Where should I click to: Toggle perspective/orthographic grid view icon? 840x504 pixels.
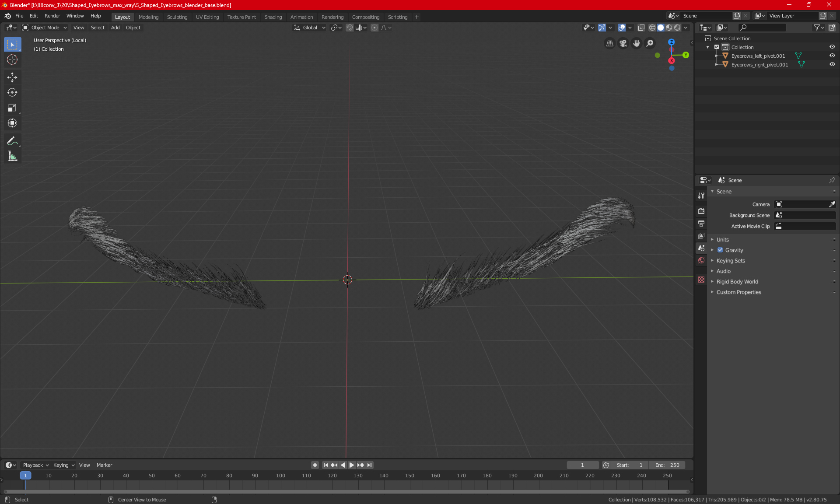pos(609,43)
